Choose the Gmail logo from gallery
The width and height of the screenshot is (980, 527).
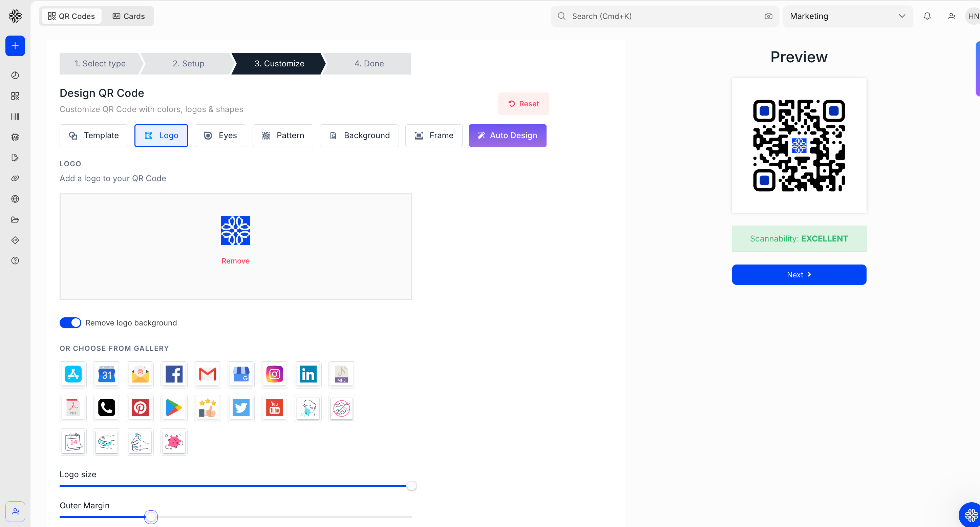coord(207,374)
